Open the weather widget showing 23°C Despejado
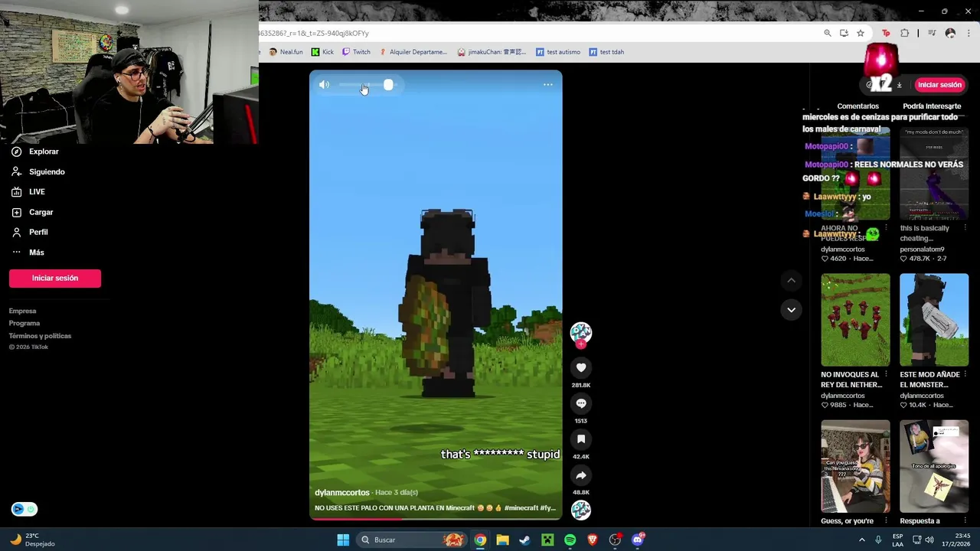 (32, 540)
